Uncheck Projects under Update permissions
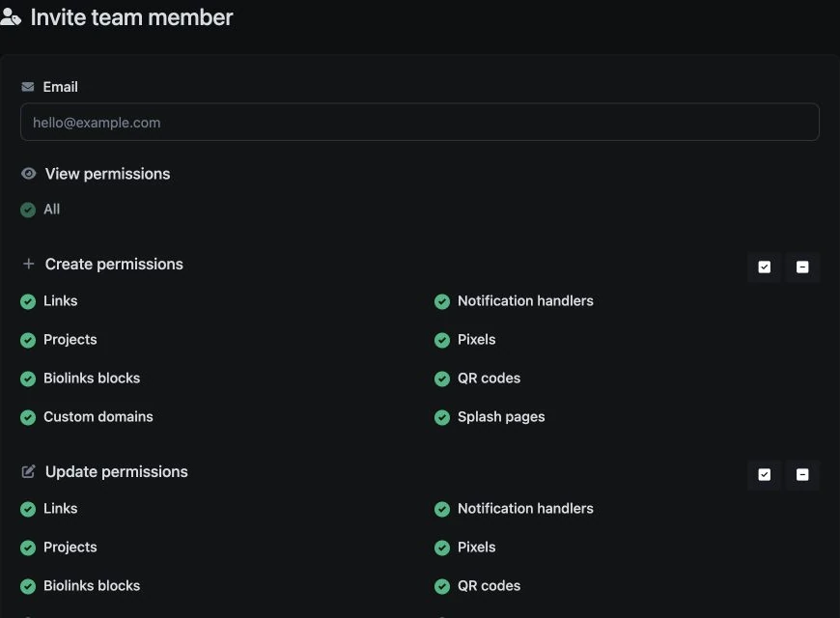The width and height of the screenshot is (840, 618). click(x=28, y=548)
